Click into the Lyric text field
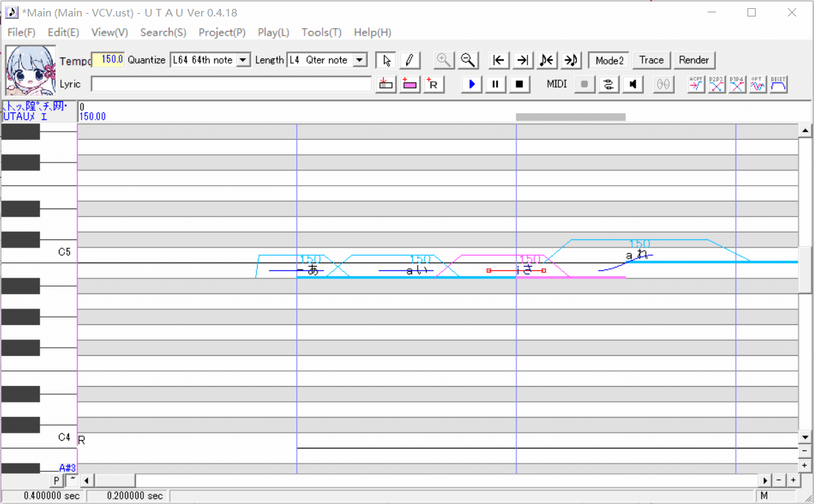814x504 pixels. click(230, 84)
